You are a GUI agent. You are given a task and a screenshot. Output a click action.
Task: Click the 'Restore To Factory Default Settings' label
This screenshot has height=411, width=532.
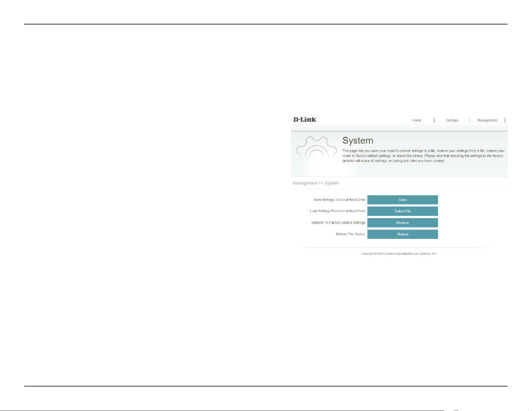[338, 223]
